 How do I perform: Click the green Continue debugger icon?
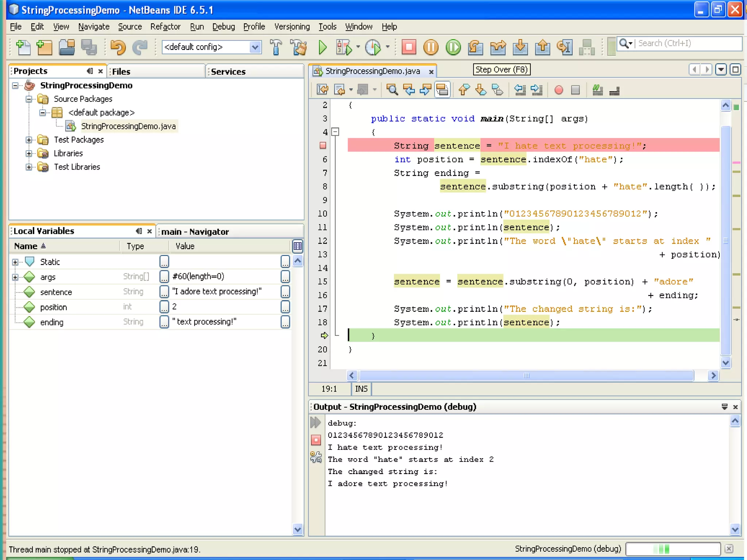[453, 47]
